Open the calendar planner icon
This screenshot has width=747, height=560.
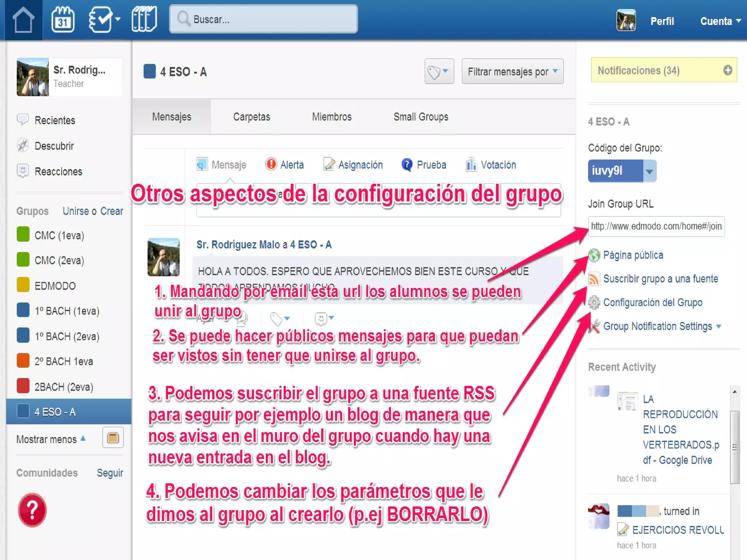(63, 20)
